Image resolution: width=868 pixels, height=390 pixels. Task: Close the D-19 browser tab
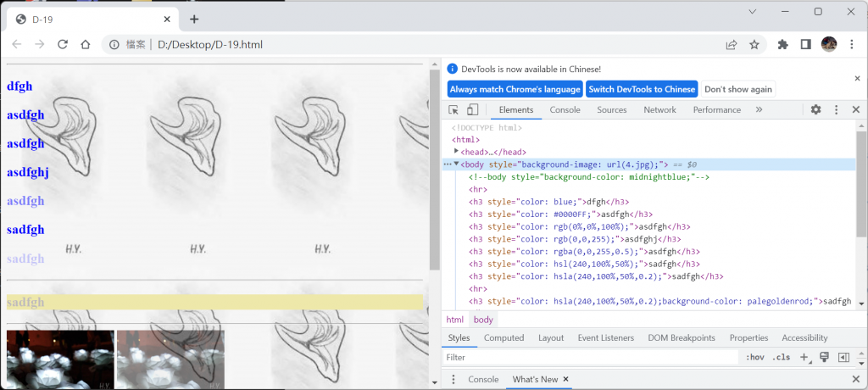coord(167,19)
